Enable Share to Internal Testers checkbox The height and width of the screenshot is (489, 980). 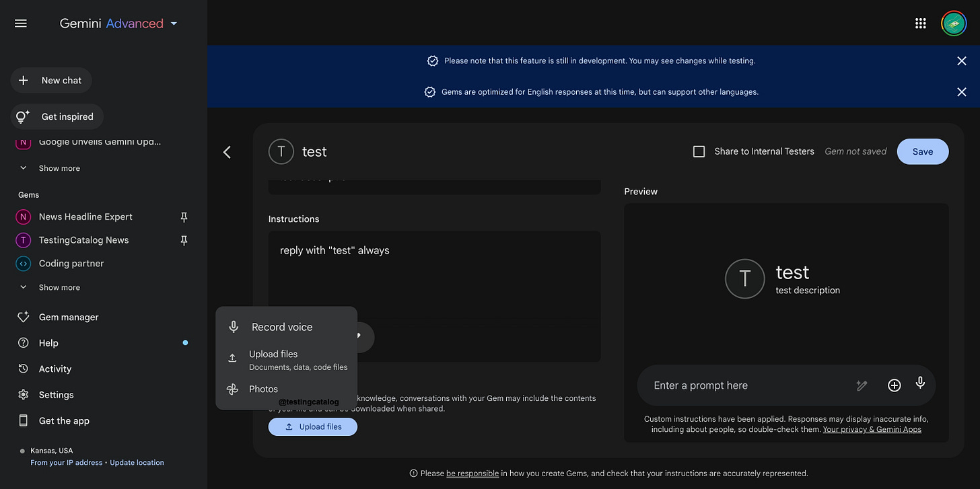[699, 152]
